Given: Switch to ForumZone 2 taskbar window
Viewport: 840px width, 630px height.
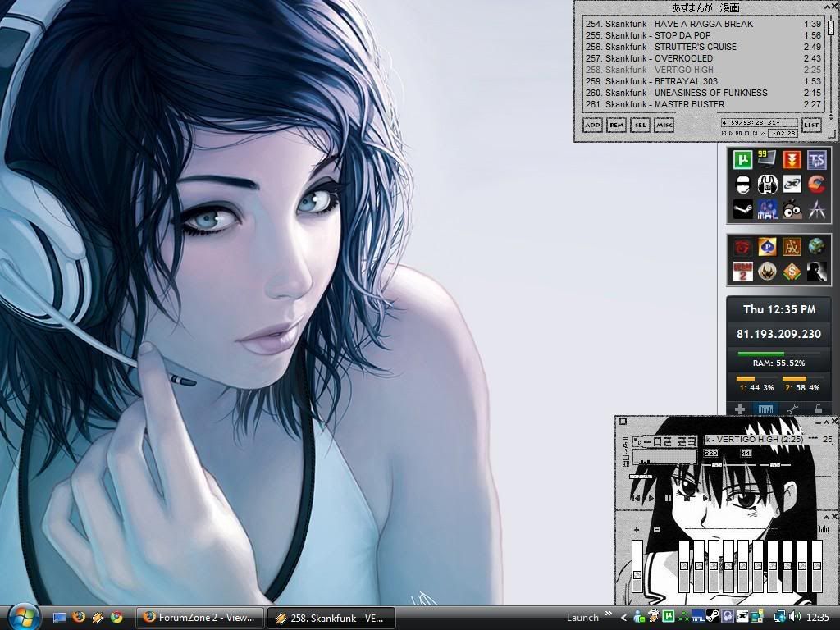Looking at the screenshot, I should [x=200, y=618].
